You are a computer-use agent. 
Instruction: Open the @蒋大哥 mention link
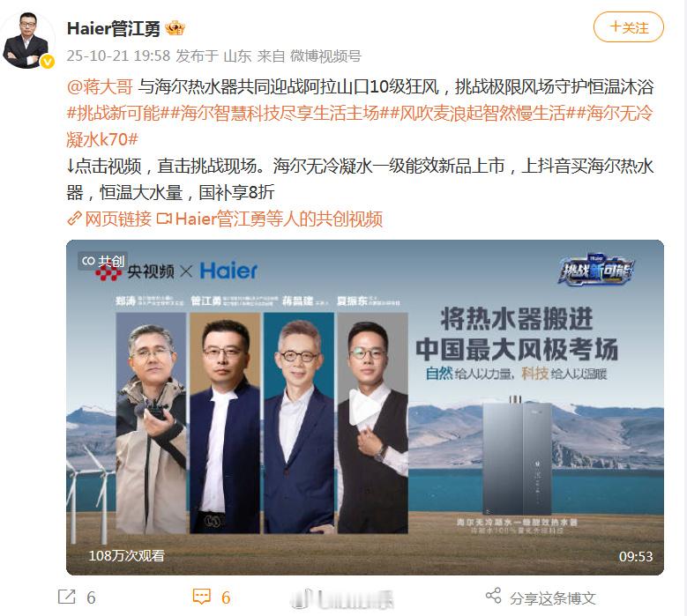click(100, 86)
